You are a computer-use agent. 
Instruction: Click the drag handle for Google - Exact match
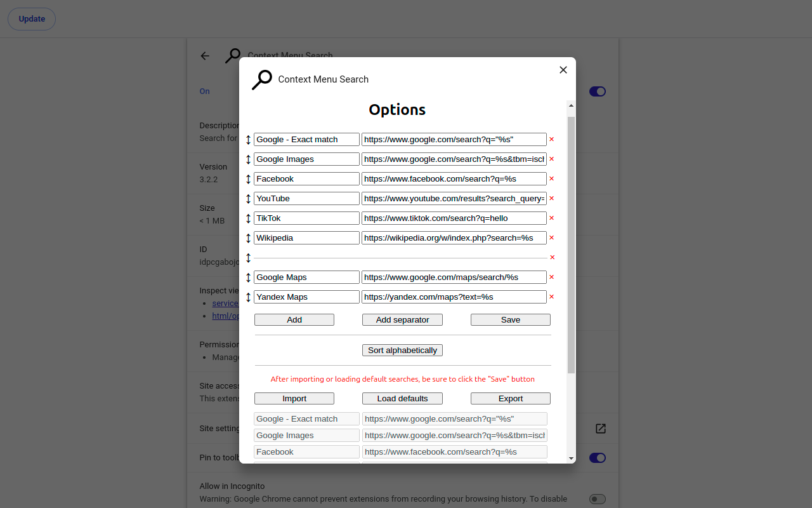click(248, 140)
